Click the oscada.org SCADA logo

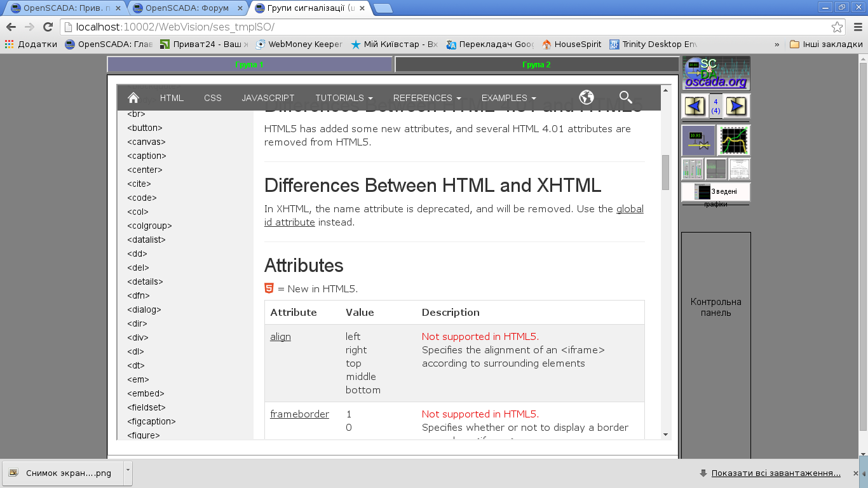click(716, 74)
